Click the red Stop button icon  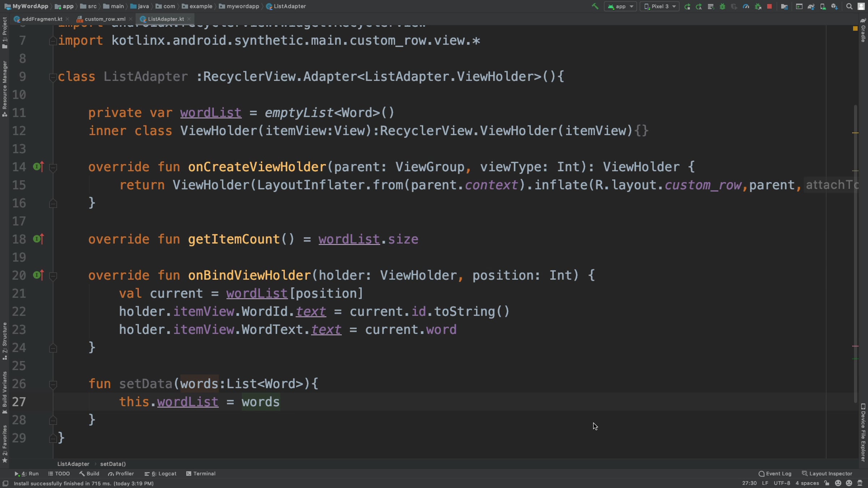click(770, 6)
